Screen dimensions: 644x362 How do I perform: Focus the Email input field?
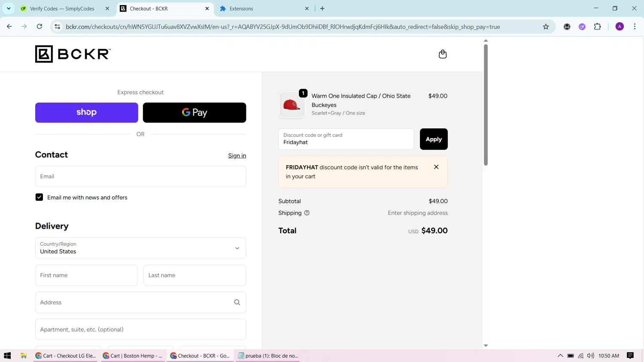140,176
